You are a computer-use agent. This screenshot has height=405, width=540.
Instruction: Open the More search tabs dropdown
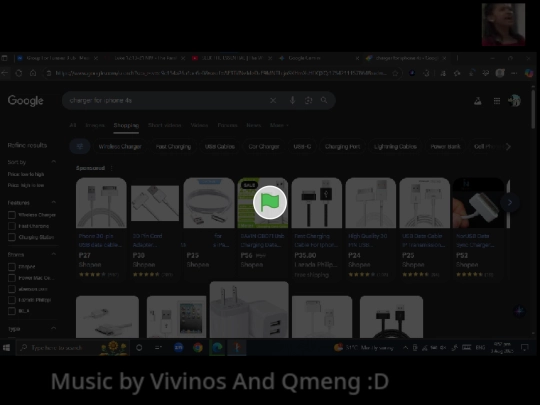point(279,125)
